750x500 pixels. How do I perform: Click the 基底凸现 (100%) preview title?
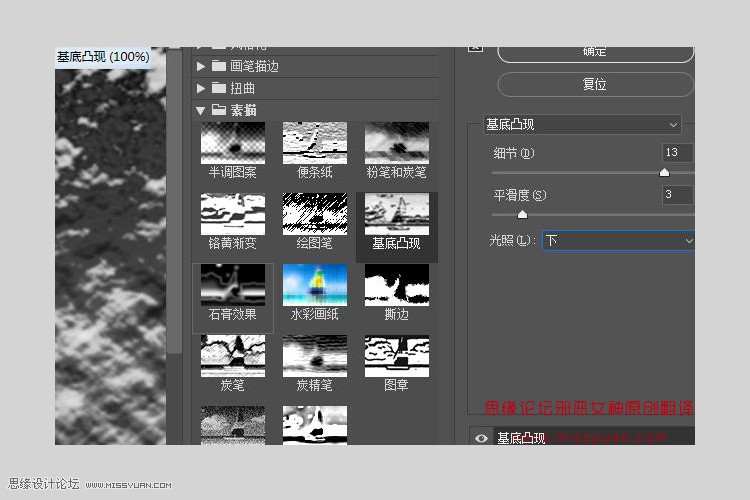[x=103, y=57]
